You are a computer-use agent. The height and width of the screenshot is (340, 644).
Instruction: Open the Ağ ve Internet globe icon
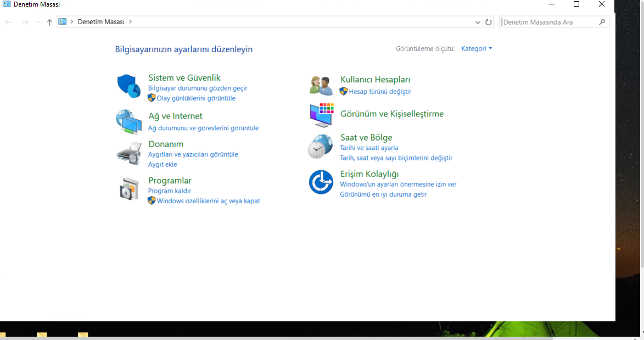129,122
